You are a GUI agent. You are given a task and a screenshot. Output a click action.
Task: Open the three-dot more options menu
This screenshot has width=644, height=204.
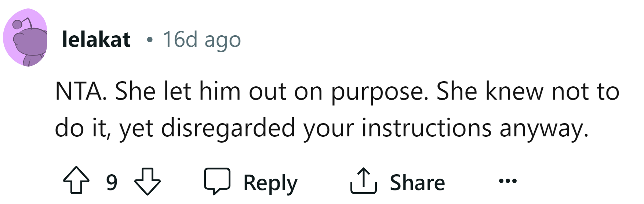(x=508, y=181)
